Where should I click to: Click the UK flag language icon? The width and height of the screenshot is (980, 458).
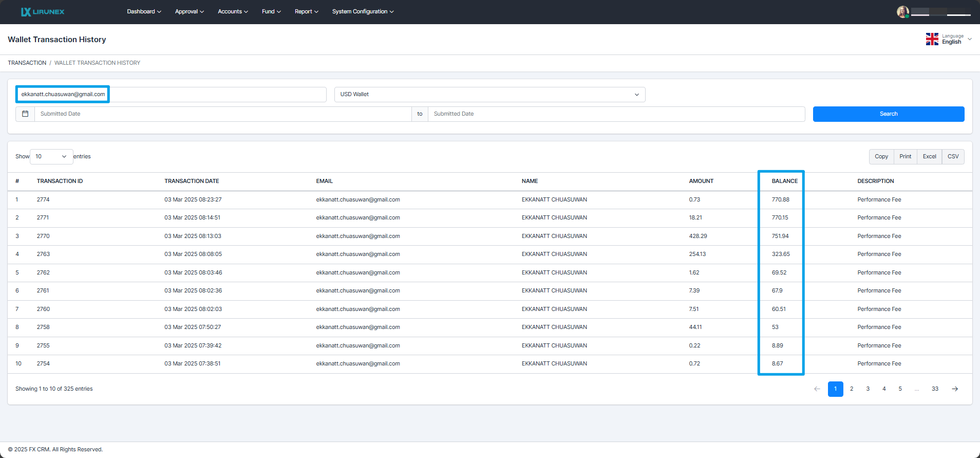click(932, 40)
